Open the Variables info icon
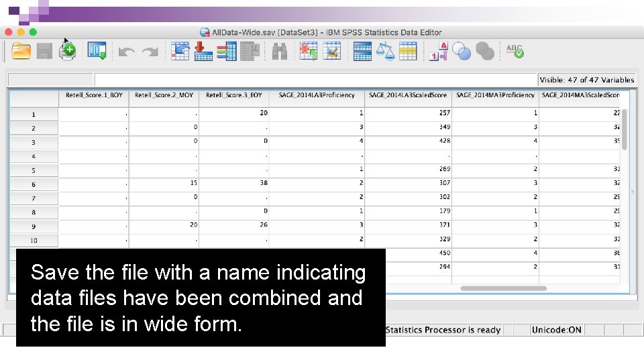644x362 pixels. (x=227, y=52)
